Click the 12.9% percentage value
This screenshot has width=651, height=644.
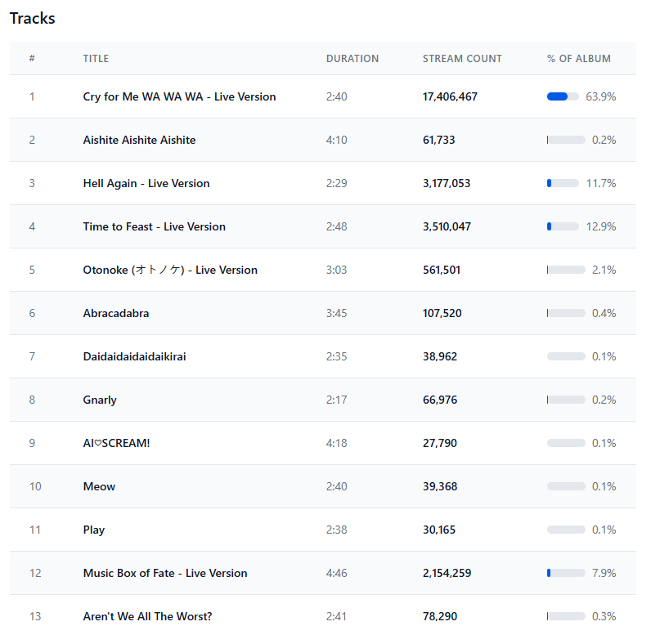pyautogui.click(x=601, y=226)
